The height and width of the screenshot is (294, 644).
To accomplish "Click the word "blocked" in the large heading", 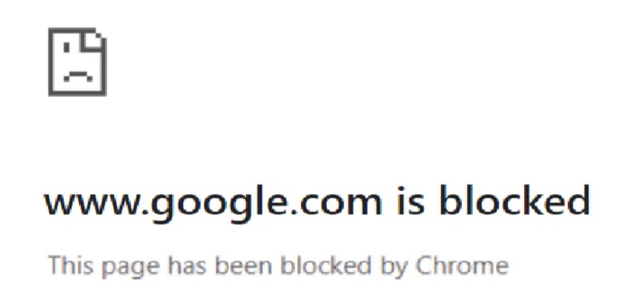I will (515, 200).
